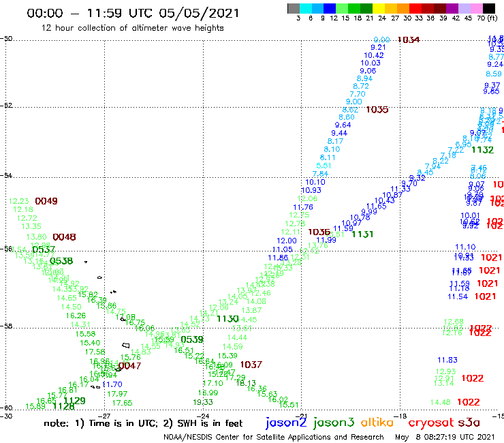Click the time label 1131
The height and width of the screenshot is (443, 504).
pos(362,234)
